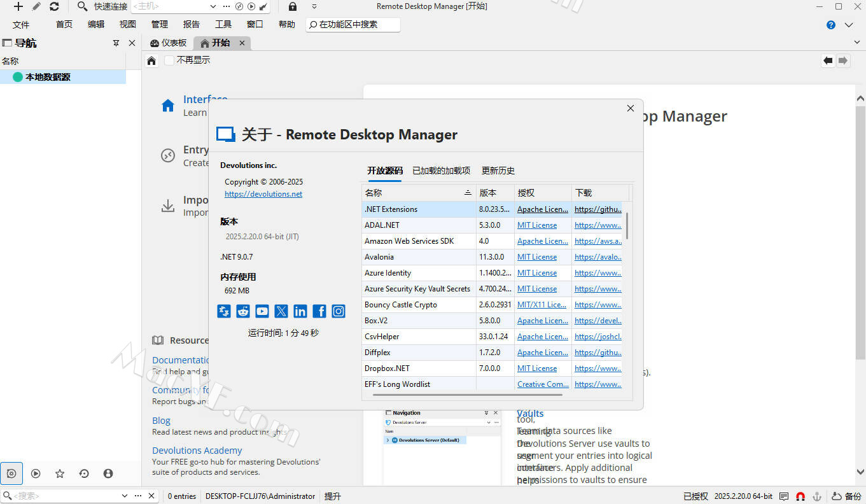Click the 版本 column header

tap(495, 193)
